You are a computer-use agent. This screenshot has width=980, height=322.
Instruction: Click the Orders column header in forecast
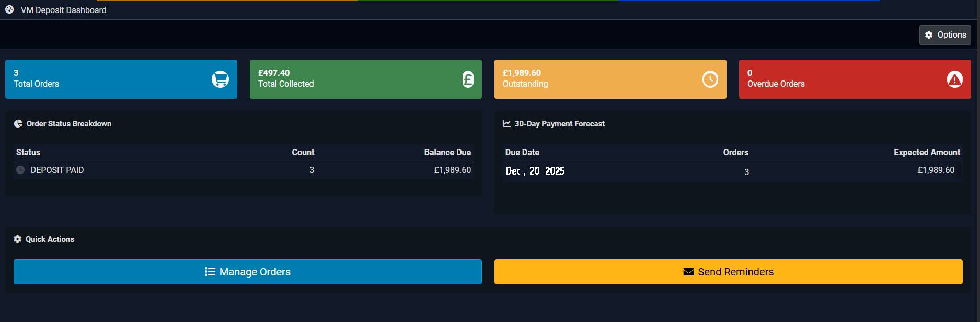[736, 152]
